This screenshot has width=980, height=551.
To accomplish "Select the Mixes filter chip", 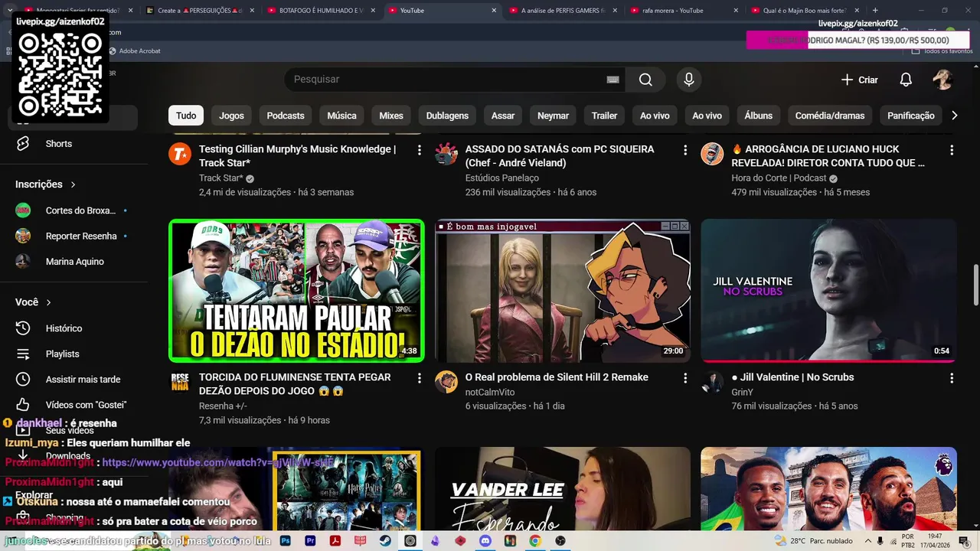I will [391, 116].
